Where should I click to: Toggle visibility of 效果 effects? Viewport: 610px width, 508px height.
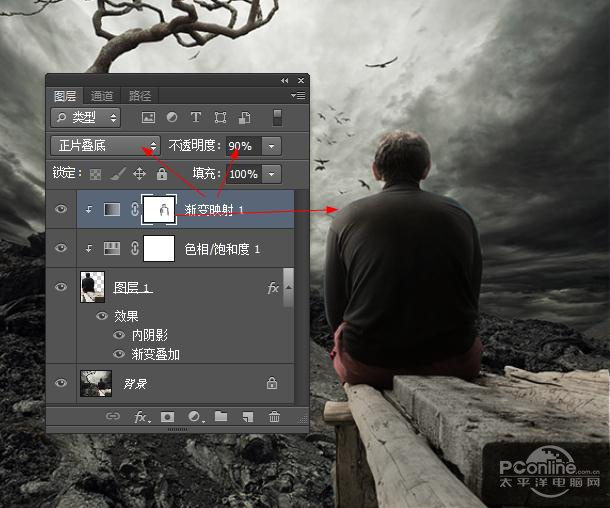tap(102, 316)
